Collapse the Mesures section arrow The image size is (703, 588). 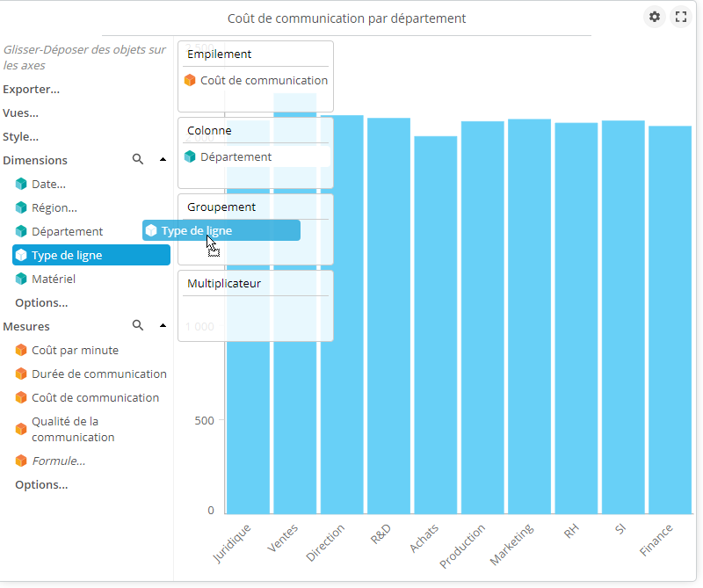163,326
